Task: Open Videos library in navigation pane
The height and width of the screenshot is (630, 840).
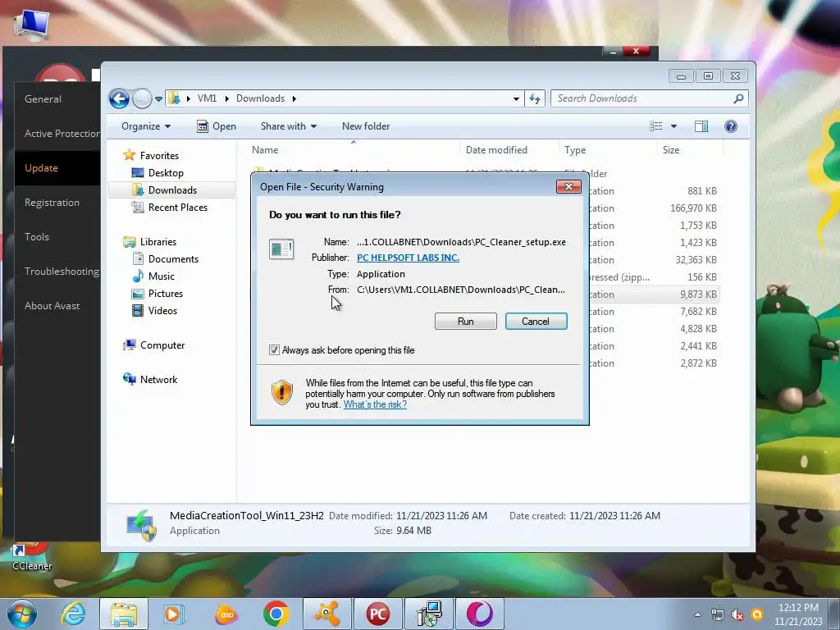Action: point(162,311)
